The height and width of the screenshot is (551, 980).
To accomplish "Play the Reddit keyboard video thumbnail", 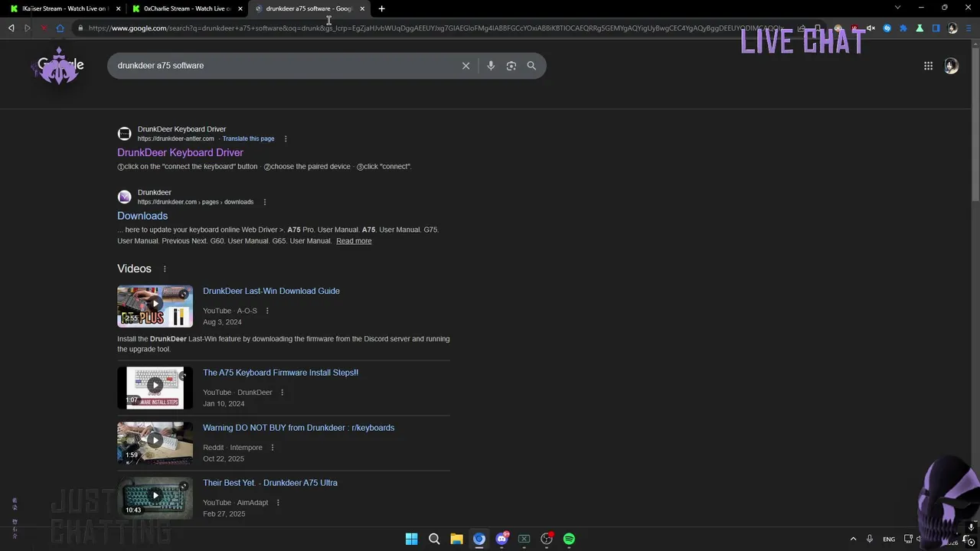I will [155, 443].
